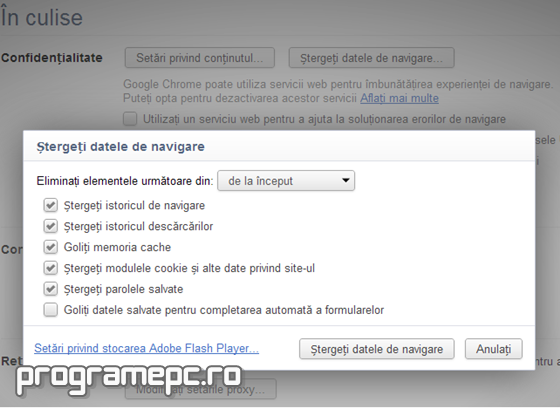This screenshot has width=560, height=408.
Task: Click background 'Ștergeți datele de navigare...' button
Action: (x=371, y=58)
